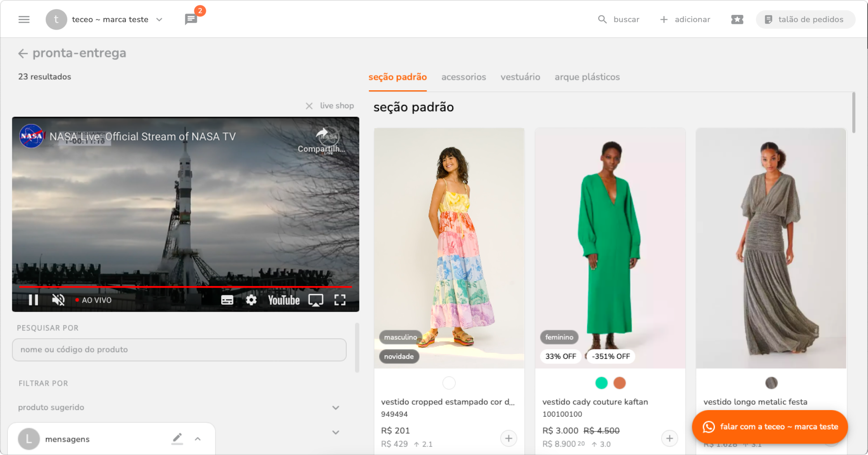
Task: Select green color swatch for kaftan dress
Action: point(601,383)
